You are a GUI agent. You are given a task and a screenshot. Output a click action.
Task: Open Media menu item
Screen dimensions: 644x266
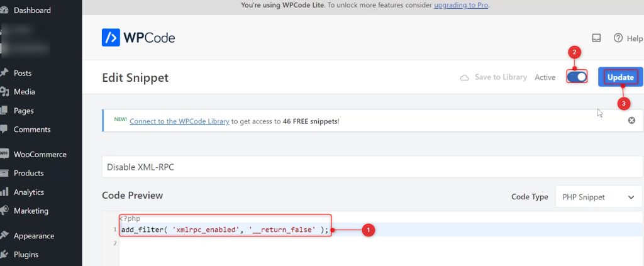(x=25, y=92)
